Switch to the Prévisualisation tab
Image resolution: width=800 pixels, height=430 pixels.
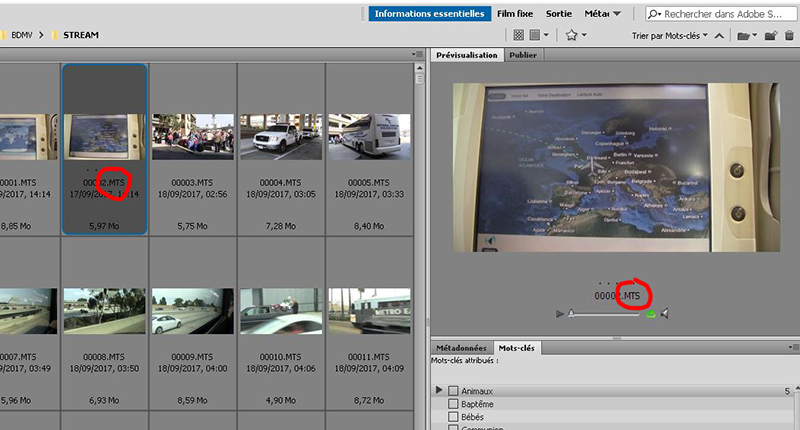pyautogui.click(x=466, y=55)
